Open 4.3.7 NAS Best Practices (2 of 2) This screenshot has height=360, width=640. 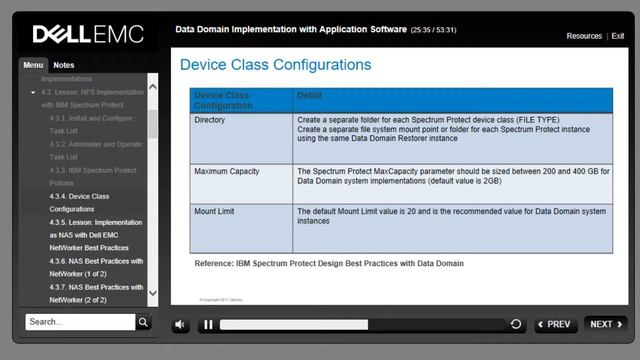tap(96, 293)
